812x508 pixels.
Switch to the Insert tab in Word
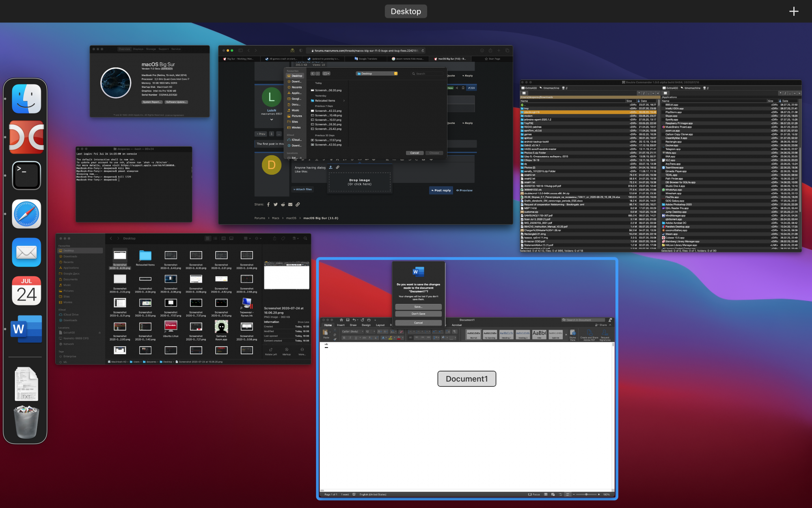pos(341,325)
